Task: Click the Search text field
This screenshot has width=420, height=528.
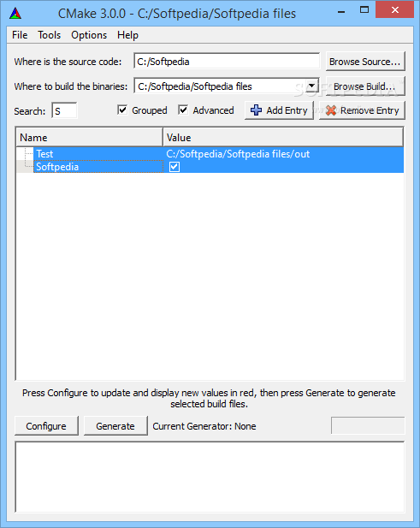Action: pos(64,110)
